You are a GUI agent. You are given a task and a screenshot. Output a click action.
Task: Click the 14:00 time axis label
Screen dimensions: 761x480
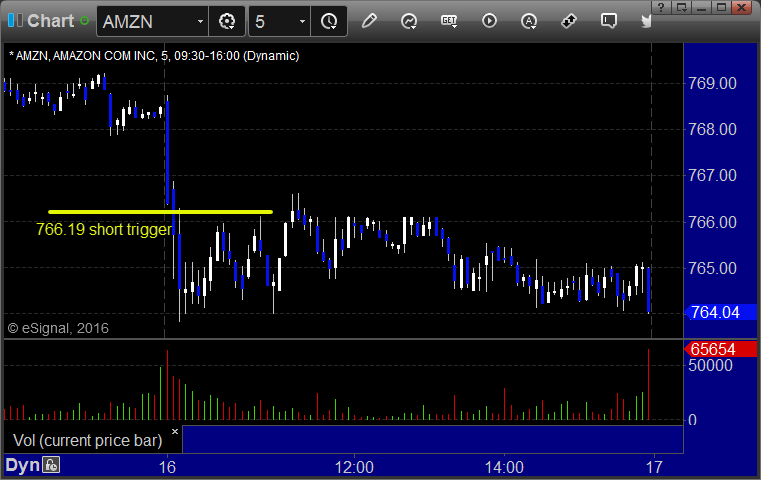pyautogui.click(x=504, y=467)
